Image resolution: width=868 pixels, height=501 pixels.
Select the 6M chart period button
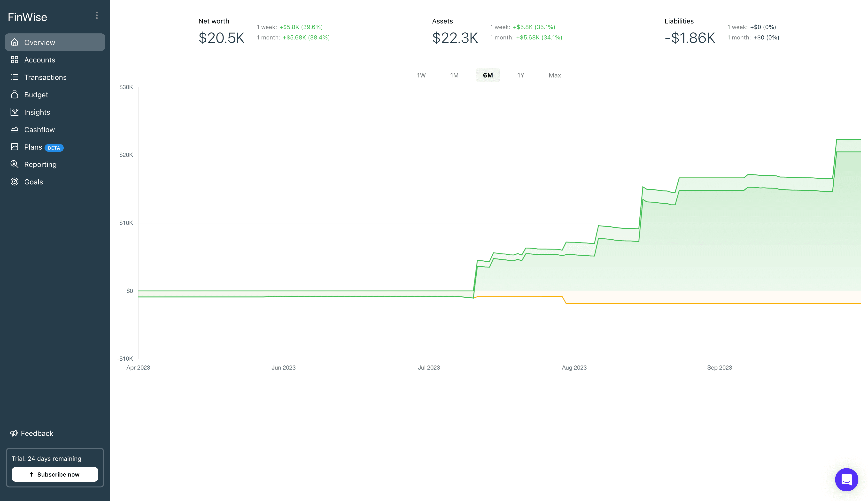click(x=488, y=75)
